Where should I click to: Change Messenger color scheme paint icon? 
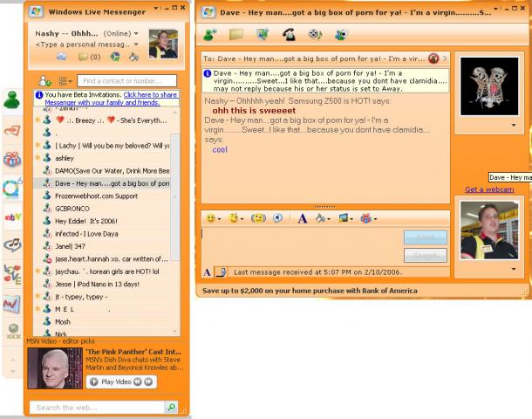pyautogui.click(x=133, y=57)
